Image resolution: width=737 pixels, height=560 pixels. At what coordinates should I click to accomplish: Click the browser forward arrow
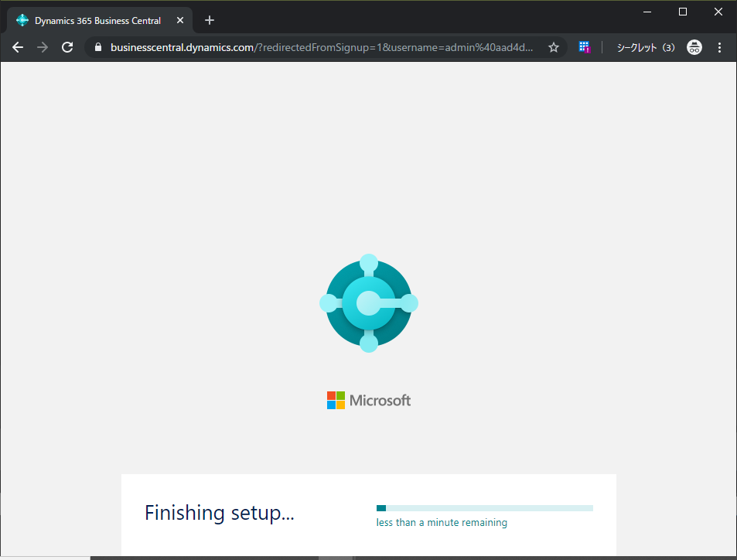tap(43, 47)
